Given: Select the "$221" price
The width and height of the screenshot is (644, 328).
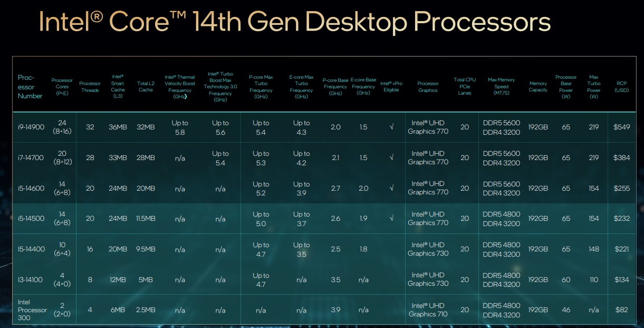Looking at the screenshot, I should (x=622, y=249).
